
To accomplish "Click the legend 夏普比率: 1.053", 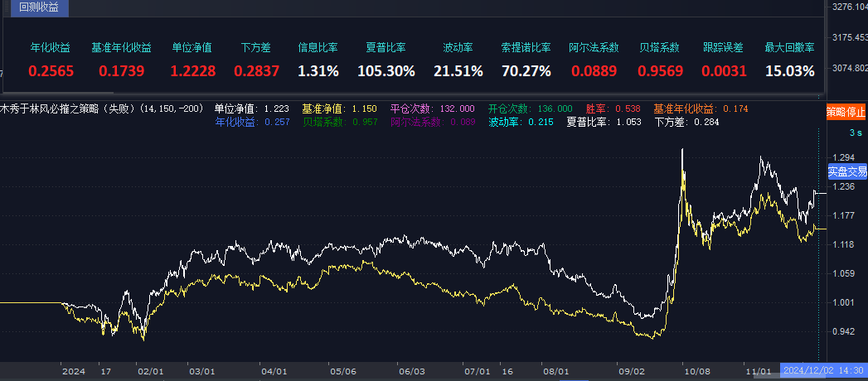I will click(x=604, y=123).
